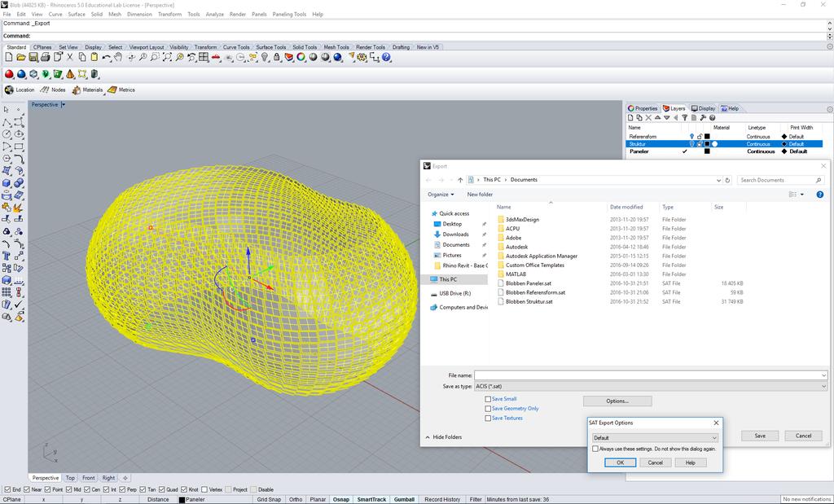Toggle the Quad osnap checkbox
This screenshot has width=834, height=504.
click(x=161, y=489)
